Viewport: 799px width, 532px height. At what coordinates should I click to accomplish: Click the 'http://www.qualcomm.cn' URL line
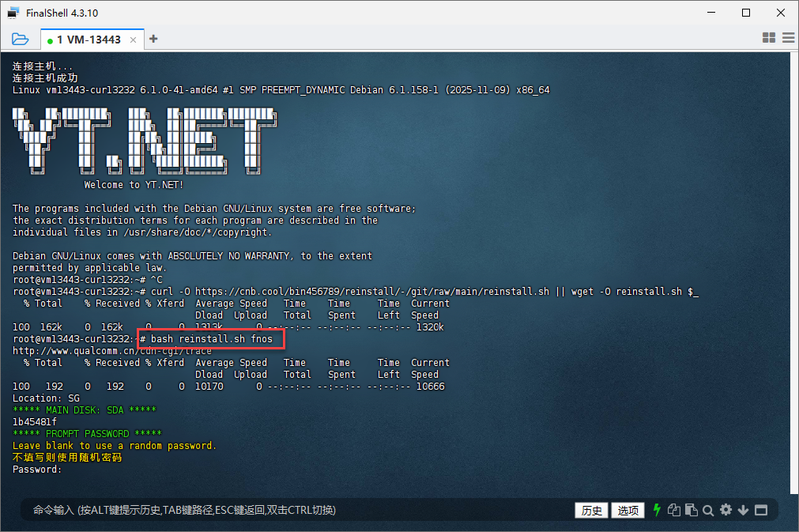coord(112,351)
